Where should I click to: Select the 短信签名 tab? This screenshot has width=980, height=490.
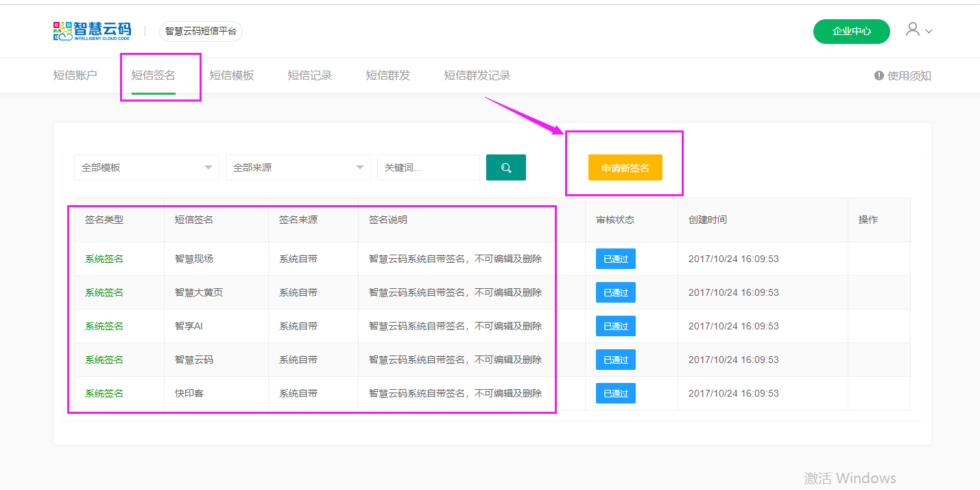coord(153,75)
